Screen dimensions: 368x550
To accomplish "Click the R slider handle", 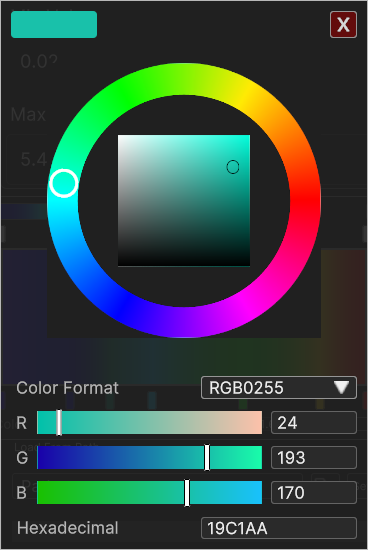I will [x=59, y=423].
